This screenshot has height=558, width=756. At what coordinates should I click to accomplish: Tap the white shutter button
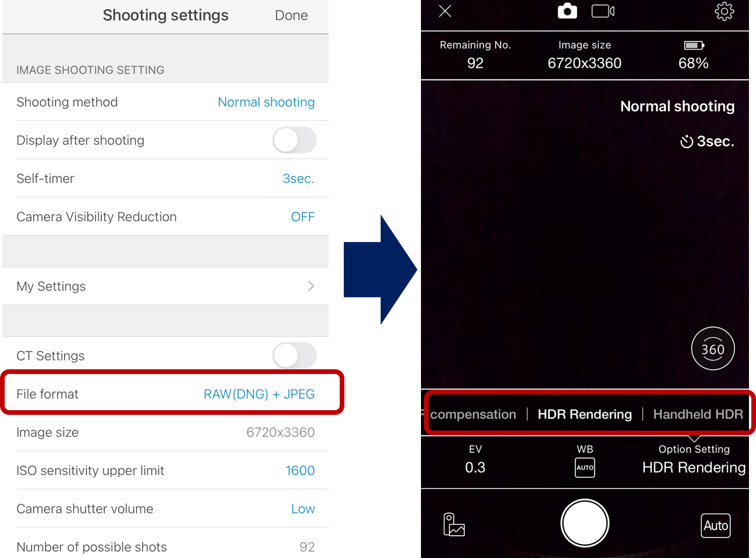[585, 523]
